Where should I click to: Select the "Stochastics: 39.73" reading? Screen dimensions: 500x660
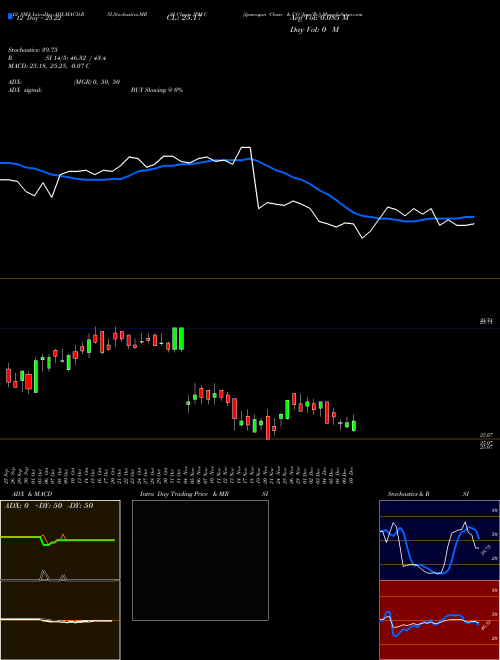pos(32,50)
